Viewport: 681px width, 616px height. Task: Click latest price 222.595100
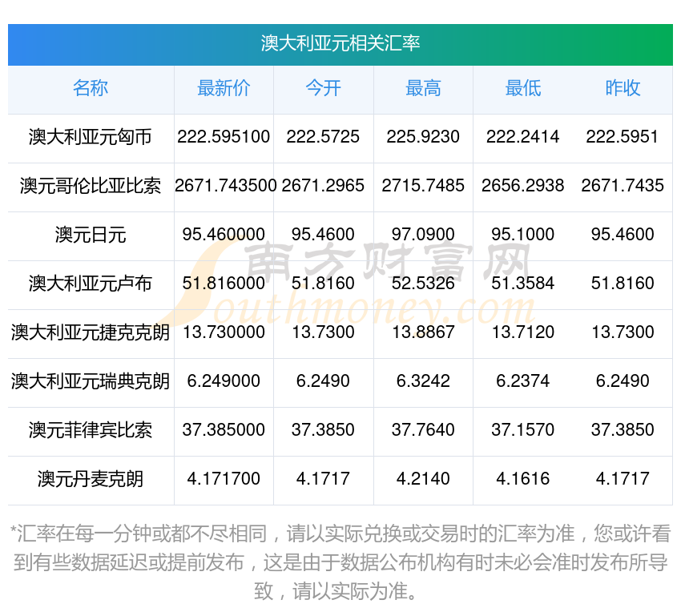224,137
